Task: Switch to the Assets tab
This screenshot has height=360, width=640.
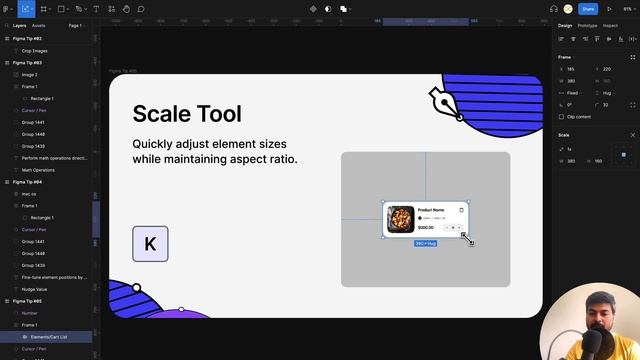Action: [x=39, y=25]
